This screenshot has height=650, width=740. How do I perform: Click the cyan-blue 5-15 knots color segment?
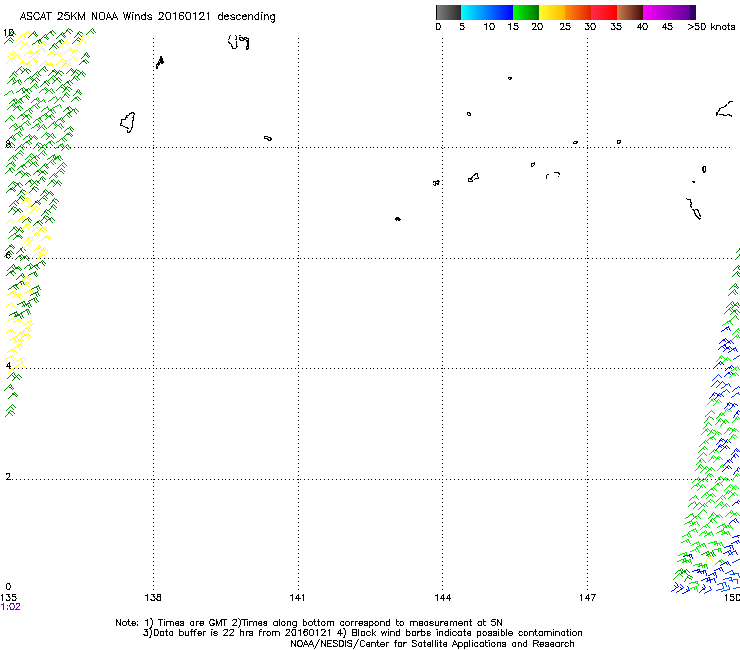pyautogui.click(x=487, y=12)
